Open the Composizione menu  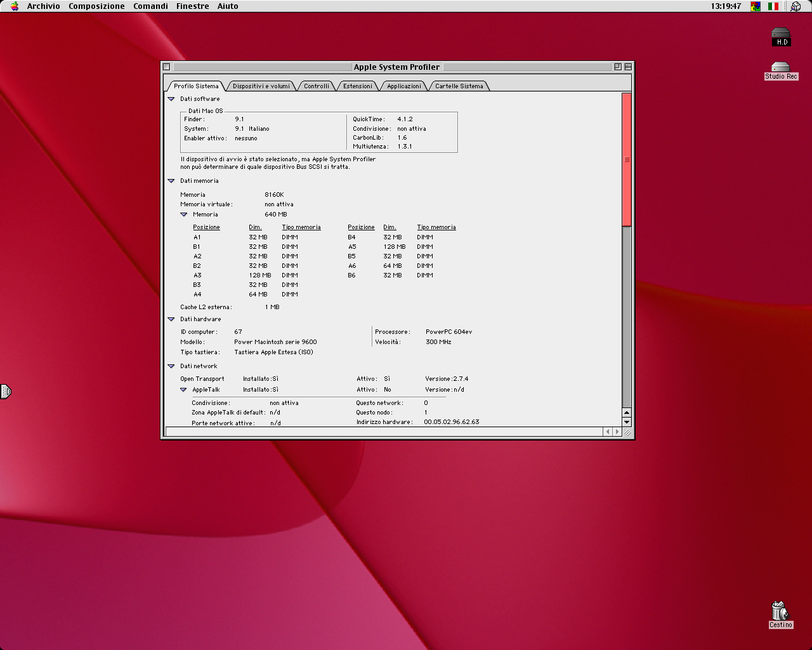point(96,6)
